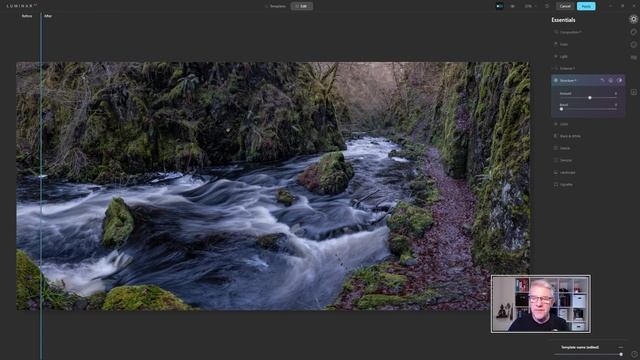Click the After label
This screenshot has height=360, width=640.
[48, 16]
